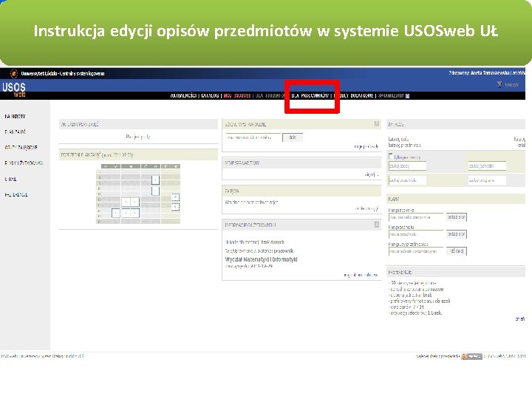Screen dimensions: 532x399
Task: Focus the Plan grupy przedmiotów field
Action: point(416,251)
